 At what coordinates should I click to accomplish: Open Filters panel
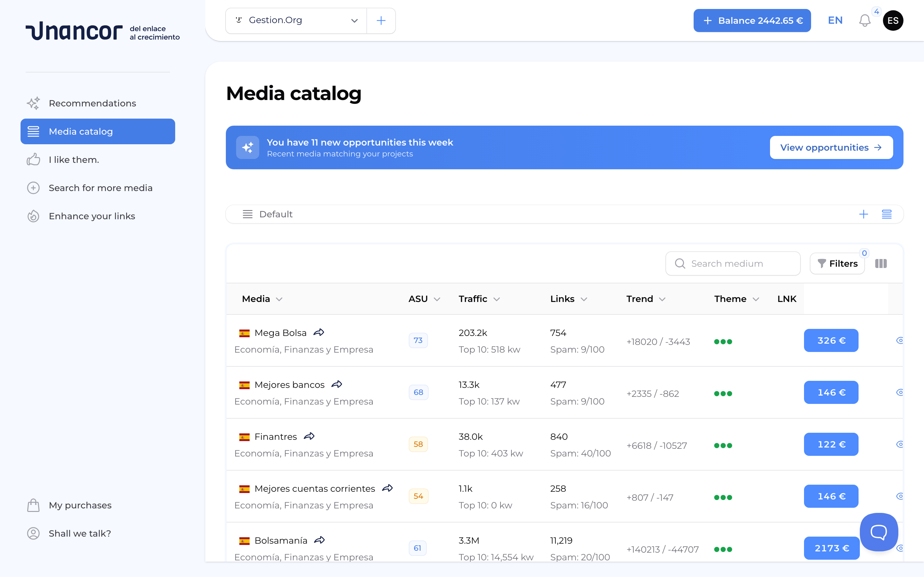click(837, 263)
